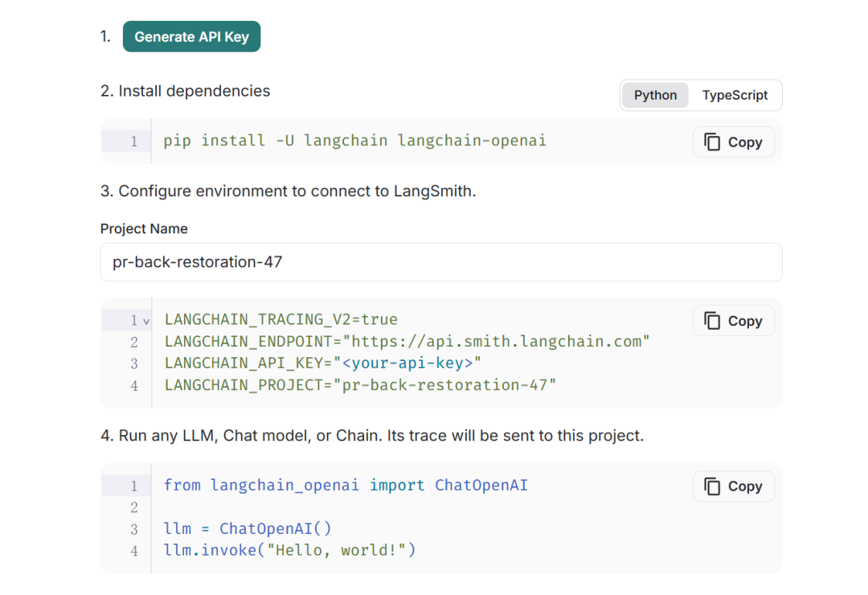Switch to the TypeScript tab
This screenshot has height=595, width=868.
click(x=735, y=96)
